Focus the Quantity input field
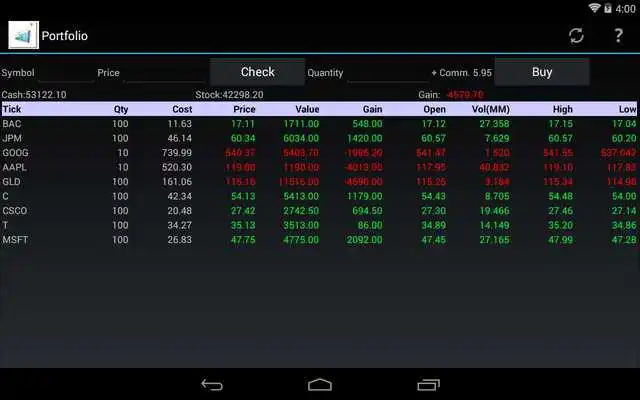 [387, 73]
